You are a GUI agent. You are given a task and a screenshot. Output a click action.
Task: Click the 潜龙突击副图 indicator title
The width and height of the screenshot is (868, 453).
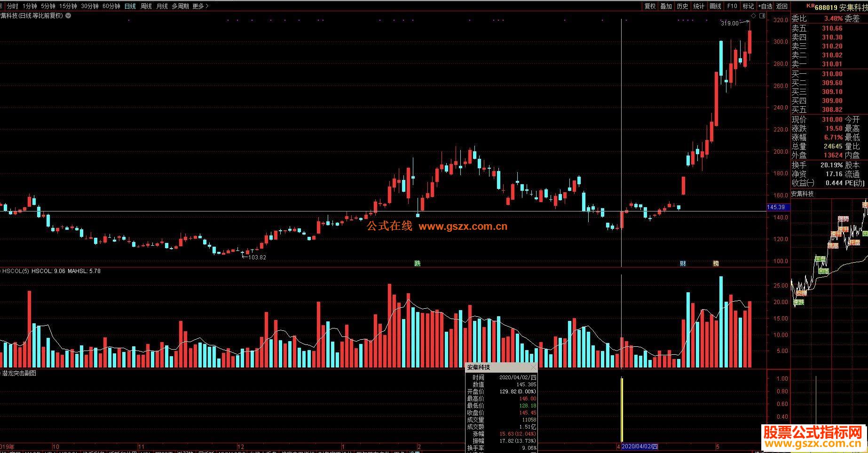click(19, 373)
